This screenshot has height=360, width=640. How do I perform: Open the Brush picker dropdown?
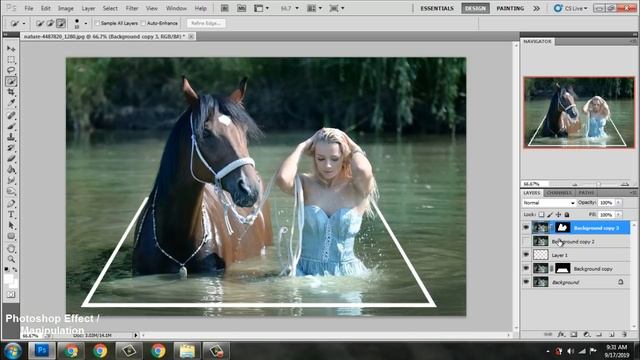(85, 24)
